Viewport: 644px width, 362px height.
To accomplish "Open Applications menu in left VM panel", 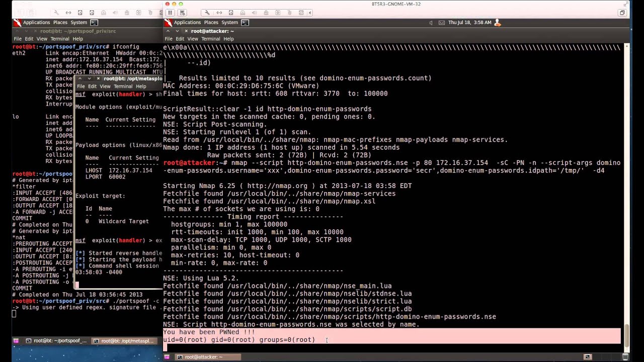I will coord(36,23).
